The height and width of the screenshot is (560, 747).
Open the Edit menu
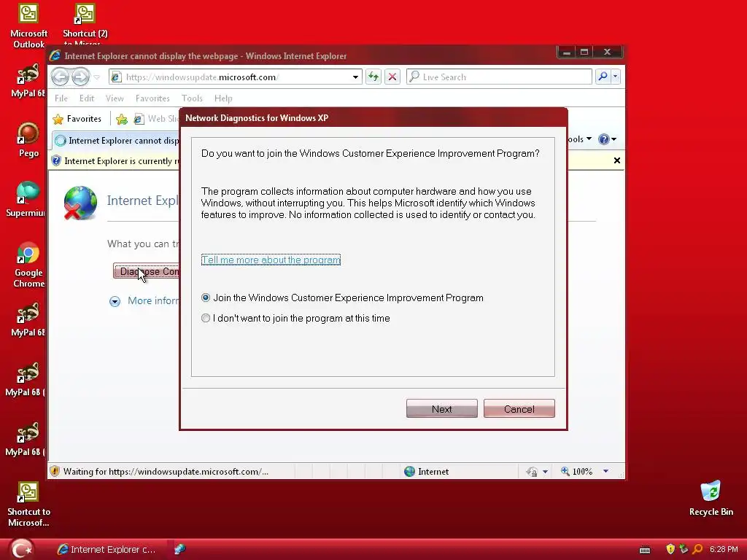click(87, 98)
